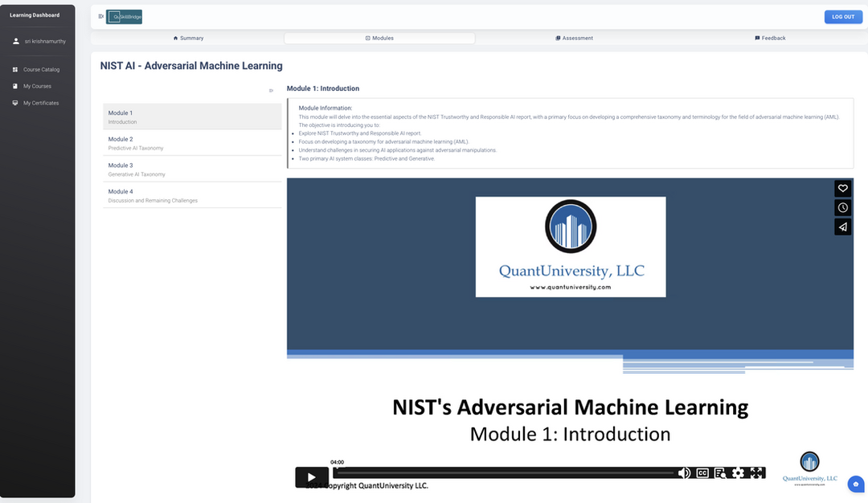Viewport: 868px width, 503px height.
Task: Add video to Watch Later clock icon
Action: click(842, 207)
